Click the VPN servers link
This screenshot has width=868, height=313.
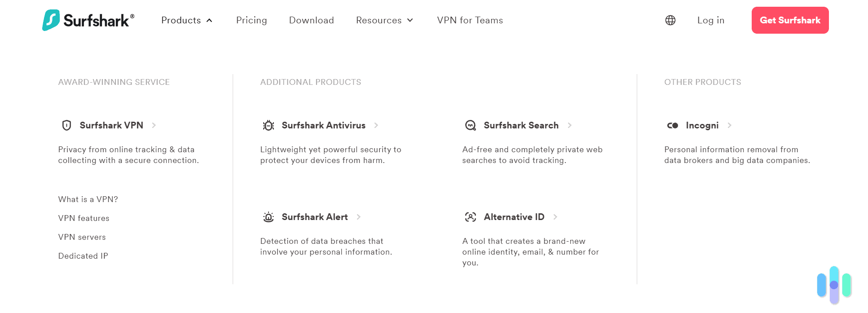click(x=82, y=237)
